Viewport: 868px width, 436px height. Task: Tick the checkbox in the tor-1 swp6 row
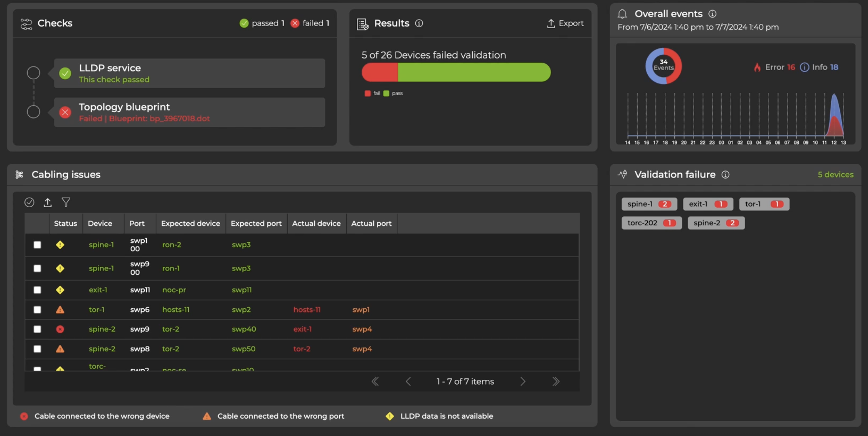(37, 310)
